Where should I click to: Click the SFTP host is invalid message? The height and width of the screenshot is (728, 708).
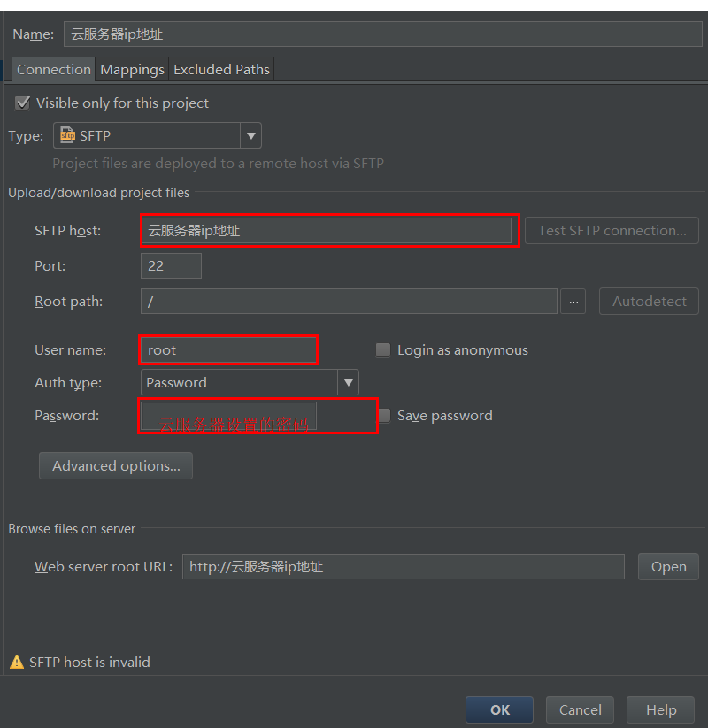pyautogui.click(x=89, y=662)
